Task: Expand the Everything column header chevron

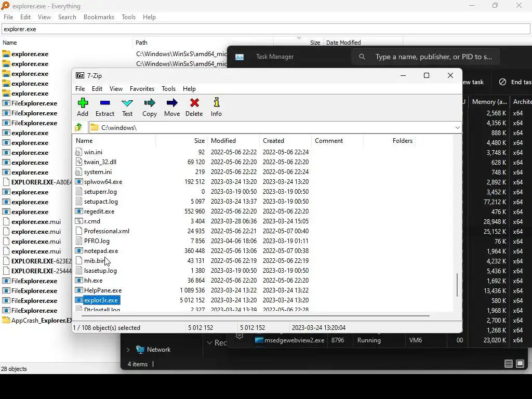Action: (299, 37)
